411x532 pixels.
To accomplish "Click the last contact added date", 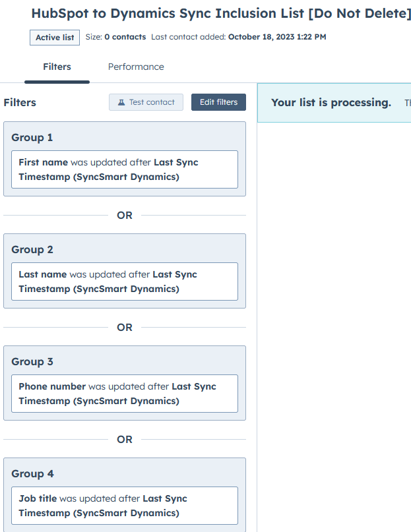I will pos(277,37).
